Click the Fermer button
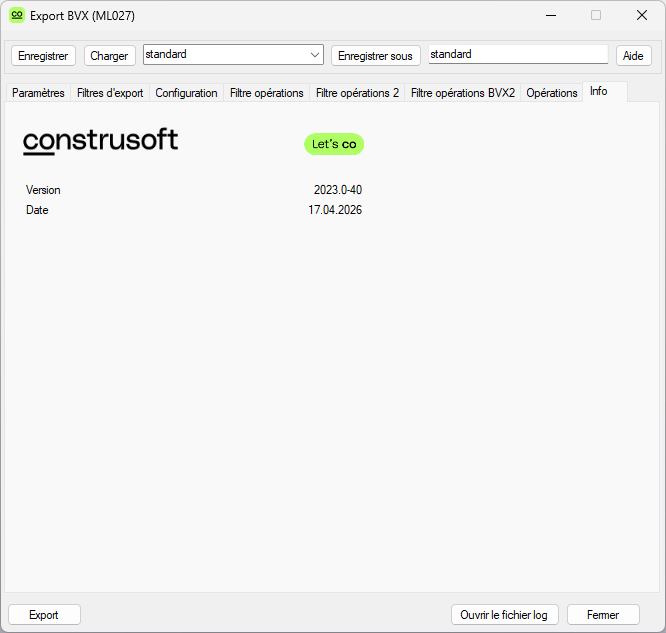This screenshot has height=633, width=666. tap(603, 615)
